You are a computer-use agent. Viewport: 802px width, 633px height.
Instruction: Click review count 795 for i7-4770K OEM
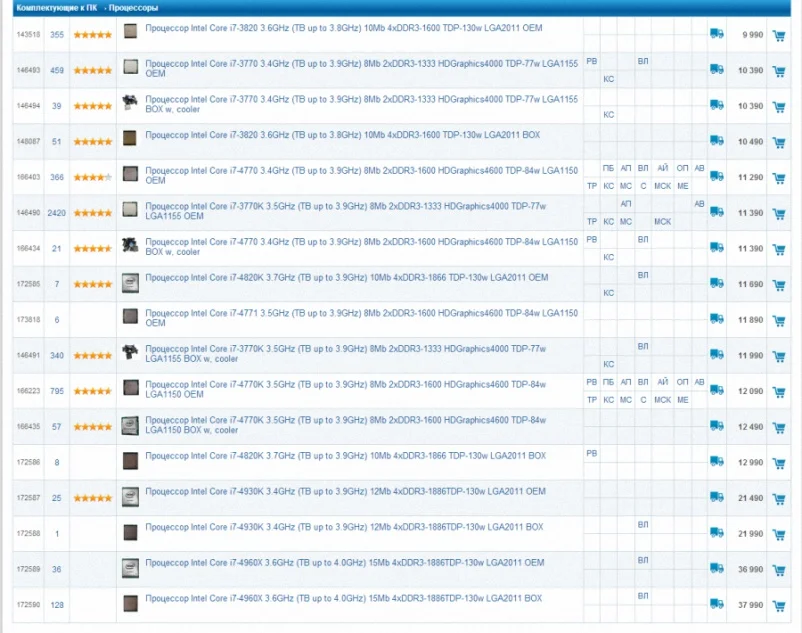(57, 391)
